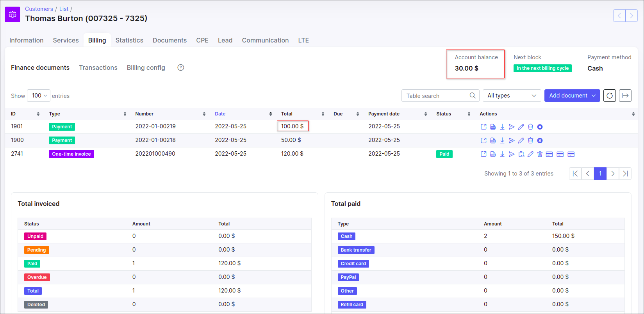Expand the Show 100 entries dropdown

[x=39, y=96]
